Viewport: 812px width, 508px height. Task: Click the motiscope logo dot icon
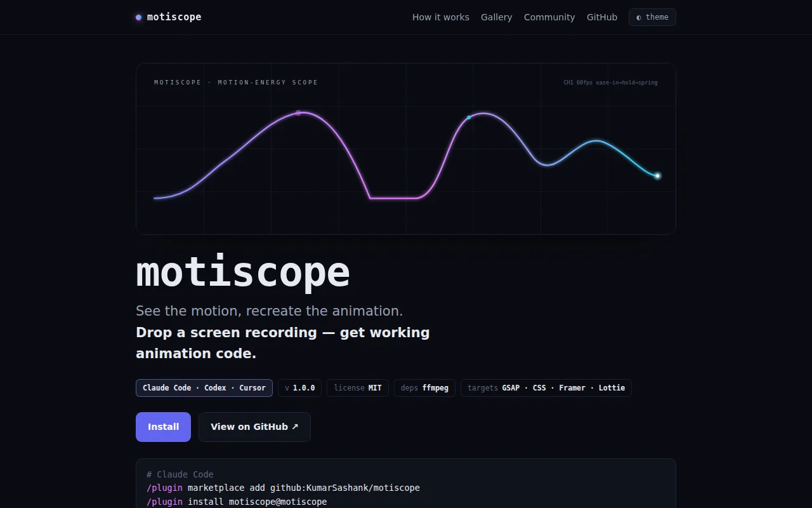click(139, 17)
